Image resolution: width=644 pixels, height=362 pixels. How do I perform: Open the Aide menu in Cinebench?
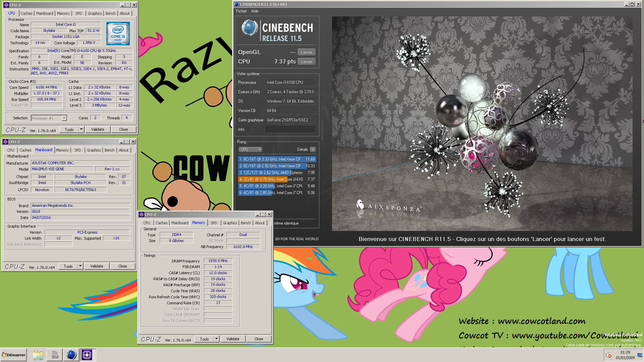[x=255, y=11]
